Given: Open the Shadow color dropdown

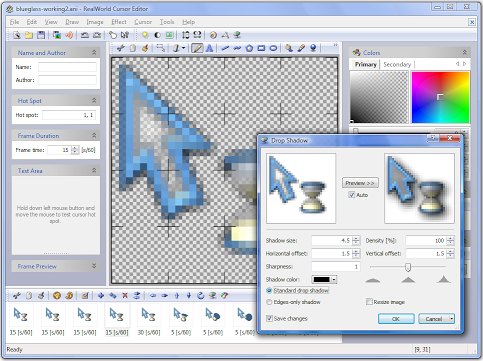Looking at the screenshot, I should pyautogui.click(x=334, y=279).
